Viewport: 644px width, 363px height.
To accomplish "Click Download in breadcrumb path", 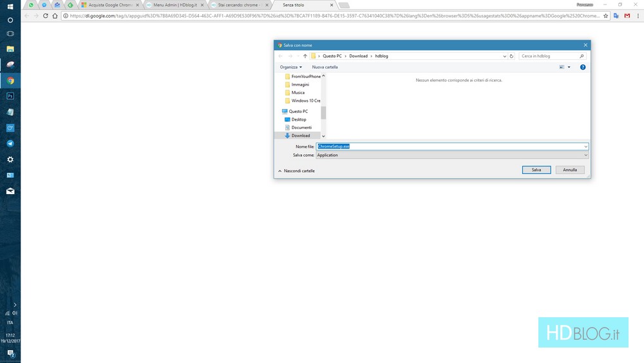I will 358,56.
